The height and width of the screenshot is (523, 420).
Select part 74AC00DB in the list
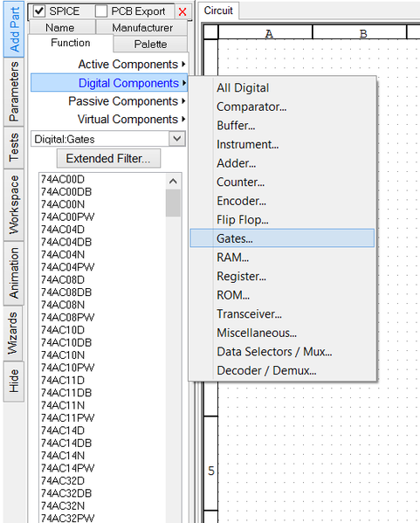point(66,192)
